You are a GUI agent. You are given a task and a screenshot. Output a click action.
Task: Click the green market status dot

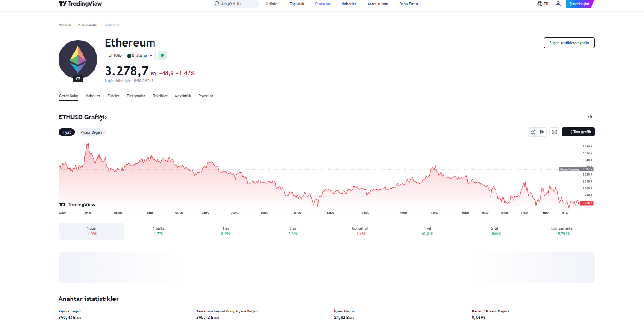click(162, 55)
